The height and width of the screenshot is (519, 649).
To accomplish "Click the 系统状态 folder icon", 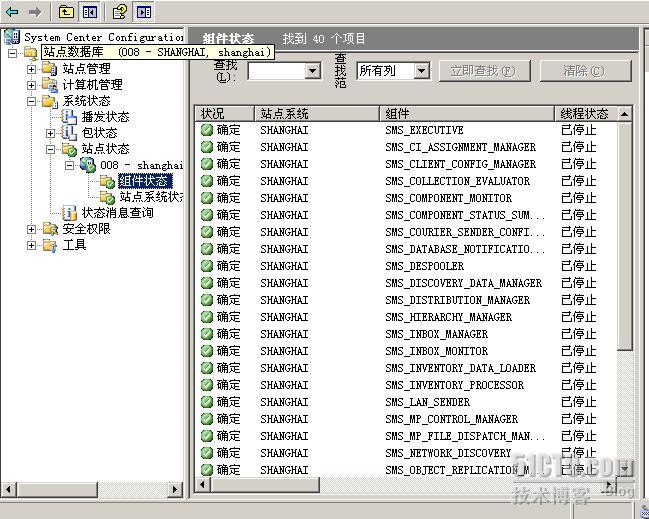I will coord(50,101).
